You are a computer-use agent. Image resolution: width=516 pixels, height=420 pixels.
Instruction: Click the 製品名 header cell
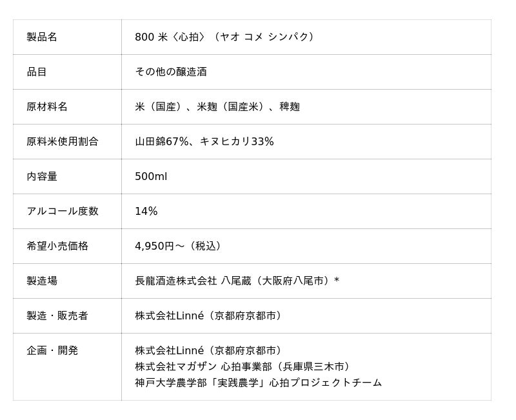42,37
